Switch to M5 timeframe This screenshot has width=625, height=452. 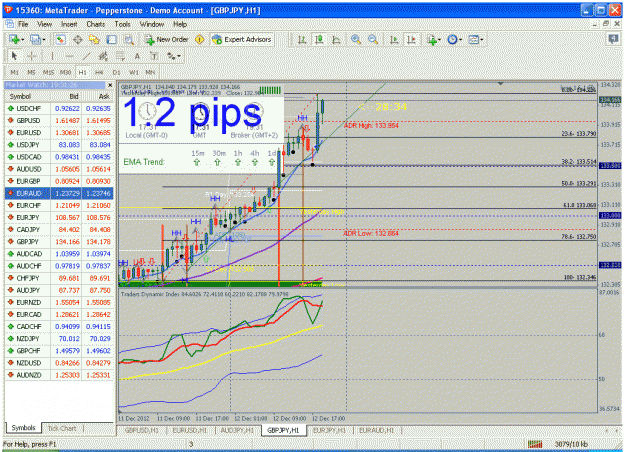coord(31,72)
